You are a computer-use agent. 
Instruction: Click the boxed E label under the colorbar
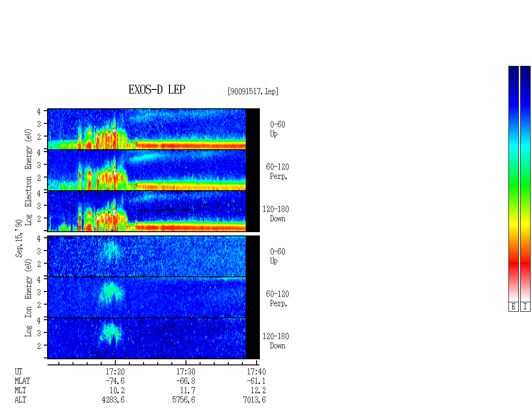[513, 307]
